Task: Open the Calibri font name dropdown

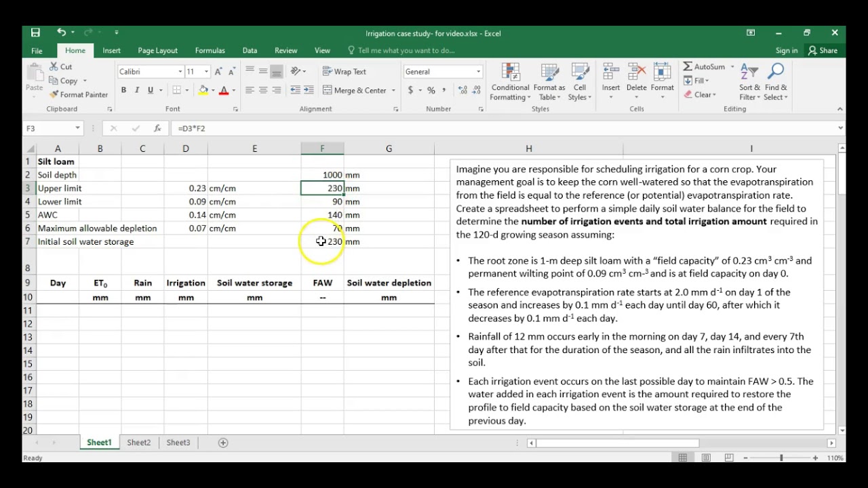Action: [x=180, y=72]
